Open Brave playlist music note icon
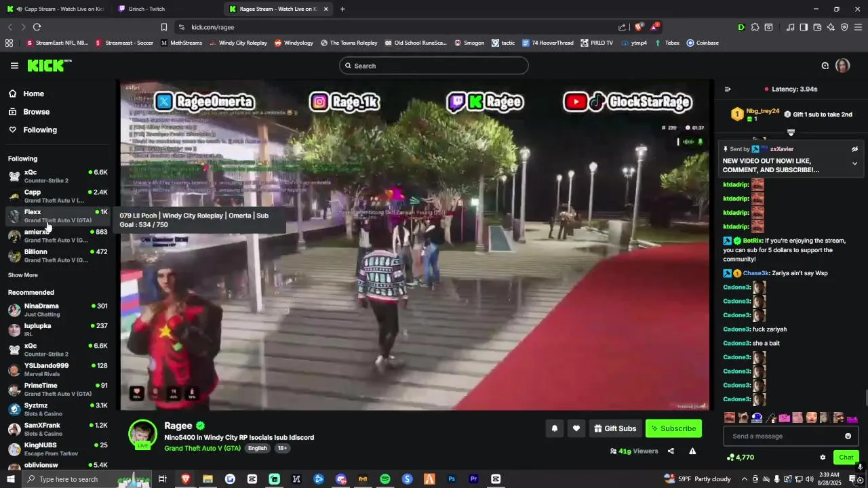This screenshot has height=488, width=868. pos(790,27)
